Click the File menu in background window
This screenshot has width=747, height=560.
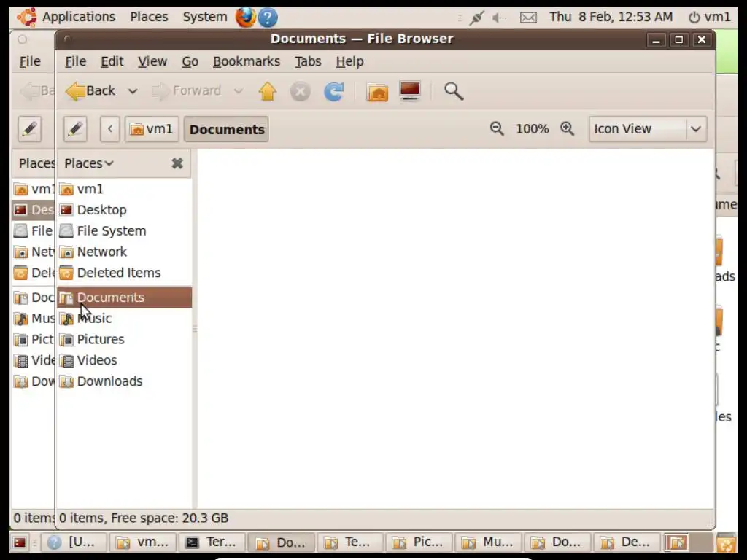pos(30,61)
